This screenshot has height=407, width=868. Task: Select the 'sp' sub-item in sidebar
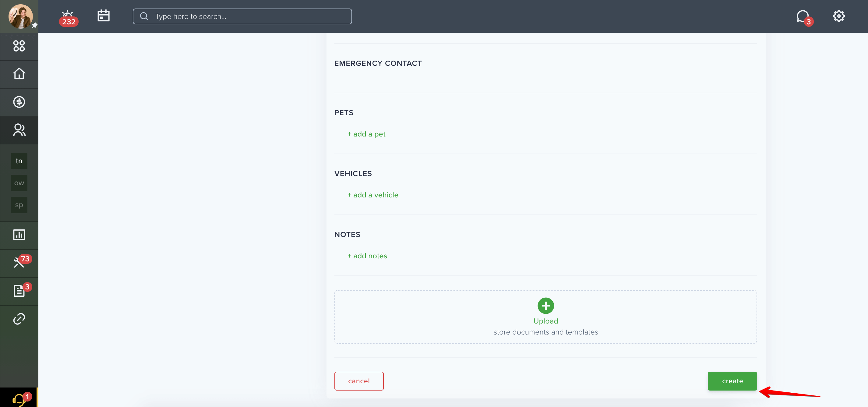coord(19,205)
